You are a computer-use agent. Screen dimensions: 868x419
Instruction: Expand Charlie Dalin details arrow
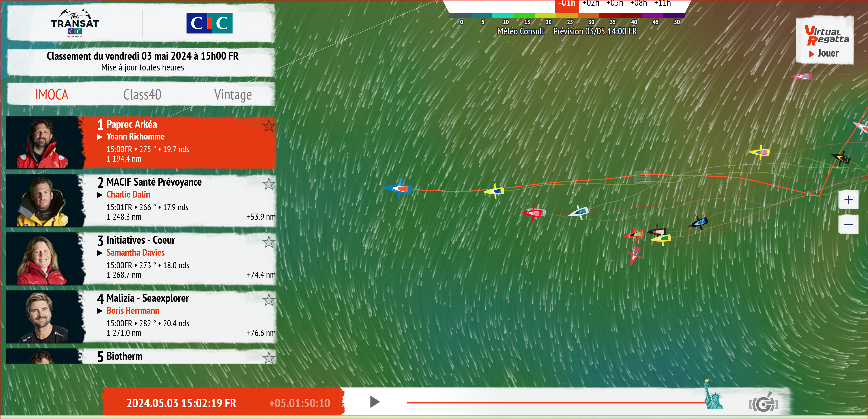pyautogui.click(x=100, y=195)
